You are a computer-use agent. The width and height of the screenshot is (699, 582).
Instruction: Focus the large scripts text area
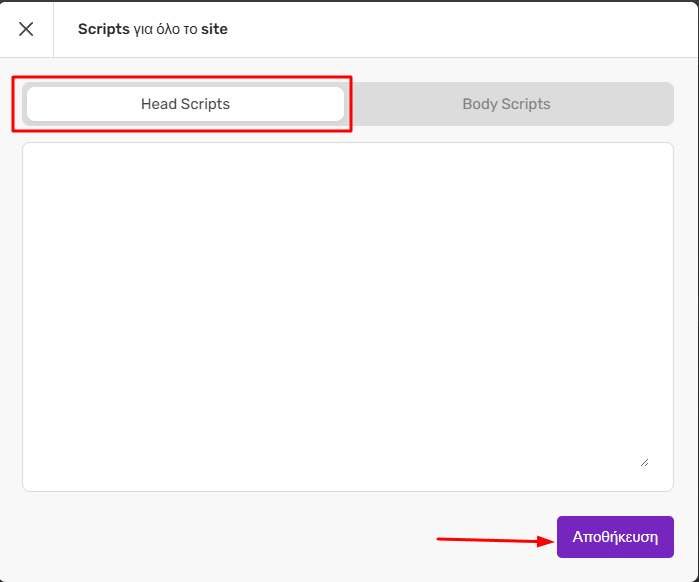[x=348, y=317]
